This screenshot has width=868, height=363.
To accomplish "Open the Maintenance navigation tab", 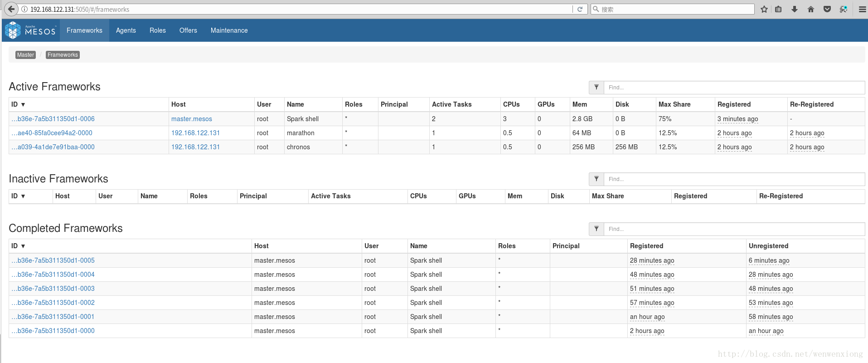I will tap(229, 30).
